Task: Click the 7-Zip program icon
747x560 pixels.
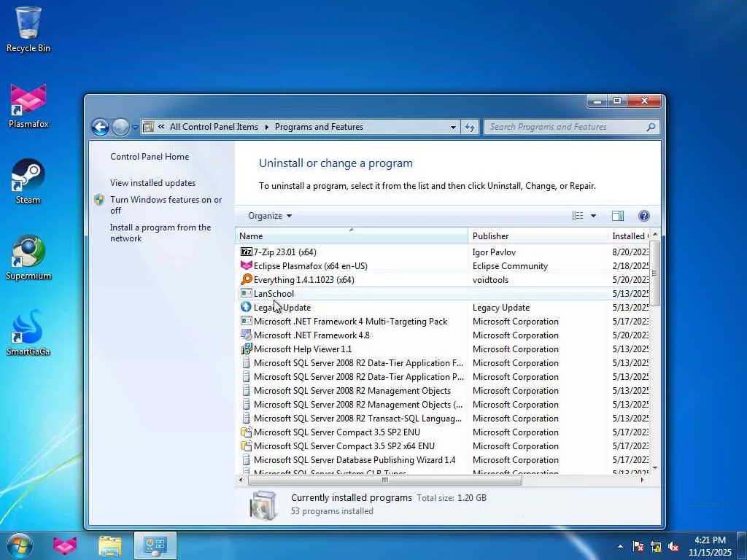Action: pyautogui.click(x=246, y=252)
